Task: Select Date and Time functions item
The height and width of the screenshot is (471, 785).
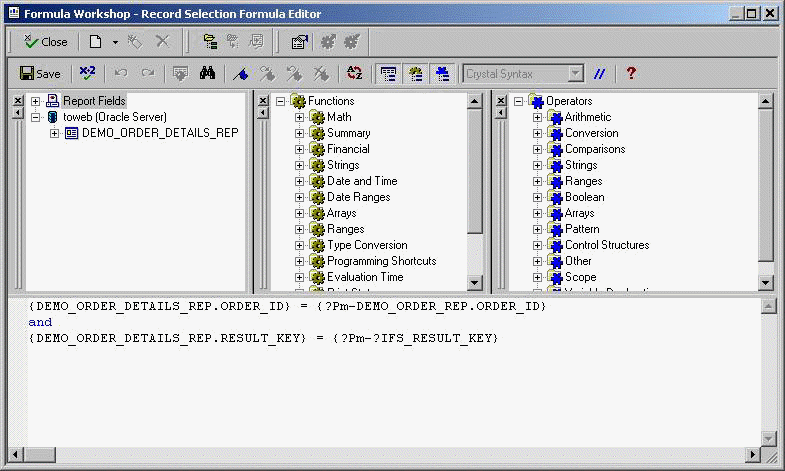Action: [x=361, y=181]
